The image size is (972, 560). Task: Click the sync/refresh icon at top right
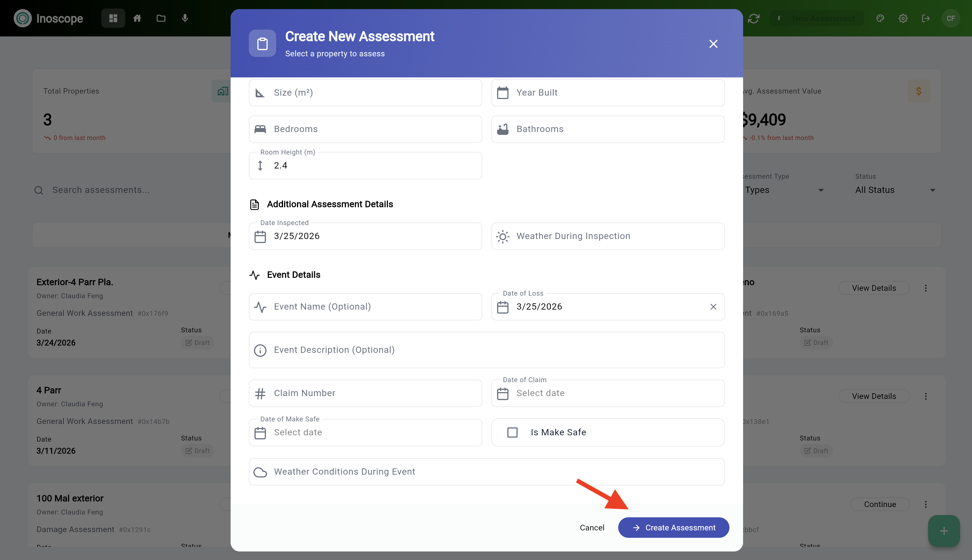pyautogui.click(x=754, y=18)
